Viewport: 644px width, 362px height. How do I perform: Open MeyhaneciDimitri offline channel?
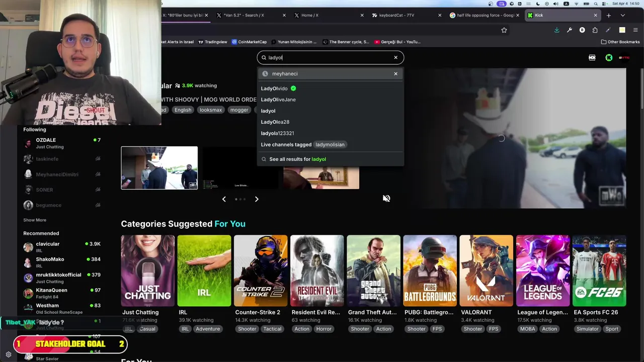click(62, 174)
